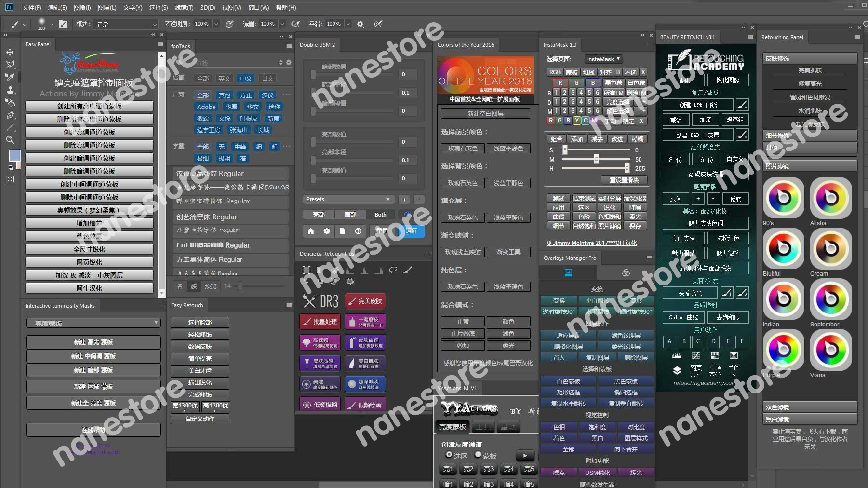
Task: Toggle the ON switch in Double USM
Action: click(x=408, y=214)
